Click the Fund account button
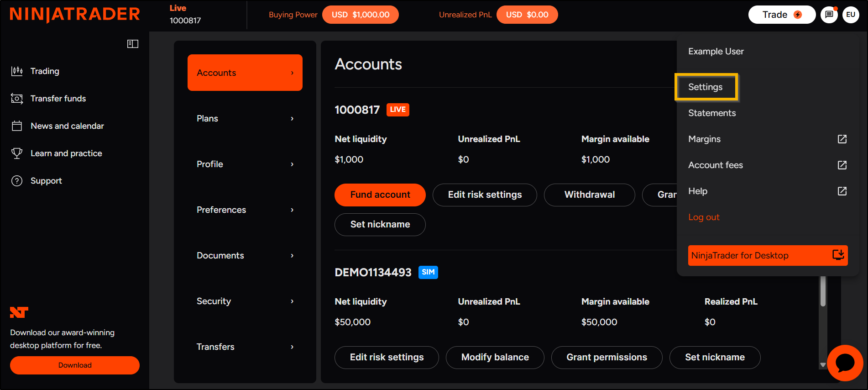868x390 pixels. (x=380, y=195)
